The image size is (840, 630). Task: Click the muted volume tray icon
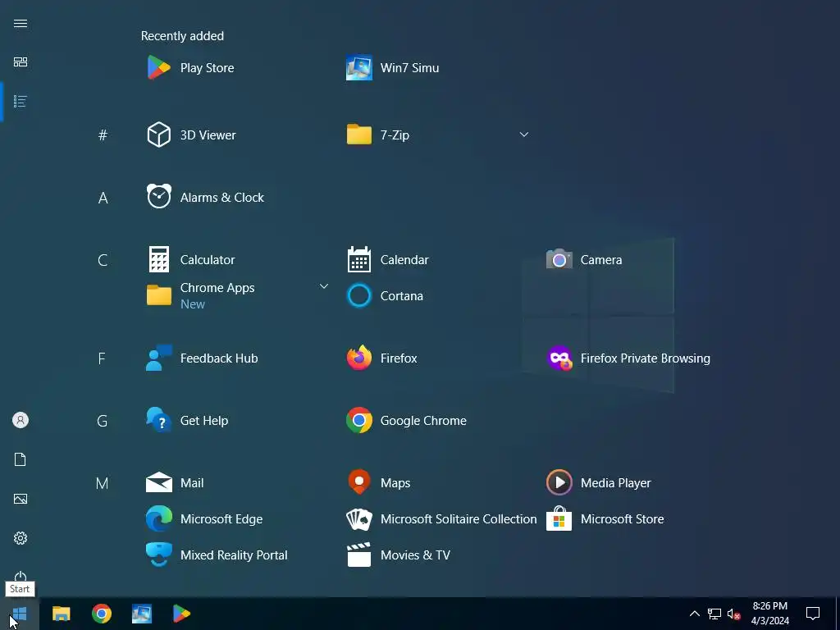coord(734,614)
